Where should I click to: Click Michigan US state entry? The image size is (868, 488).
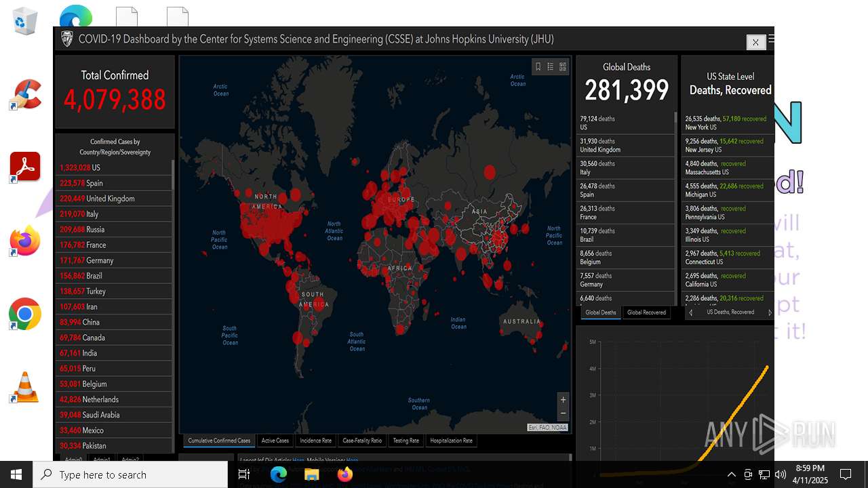tap(728, 190)
